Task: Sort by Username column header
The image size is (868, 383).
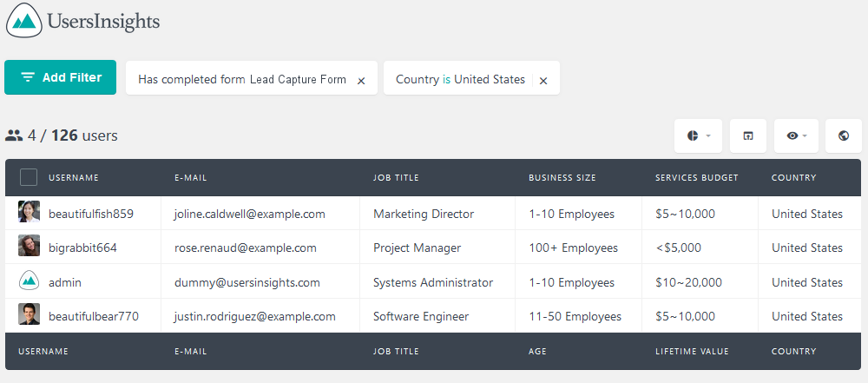Action: [x=74, y=178]
